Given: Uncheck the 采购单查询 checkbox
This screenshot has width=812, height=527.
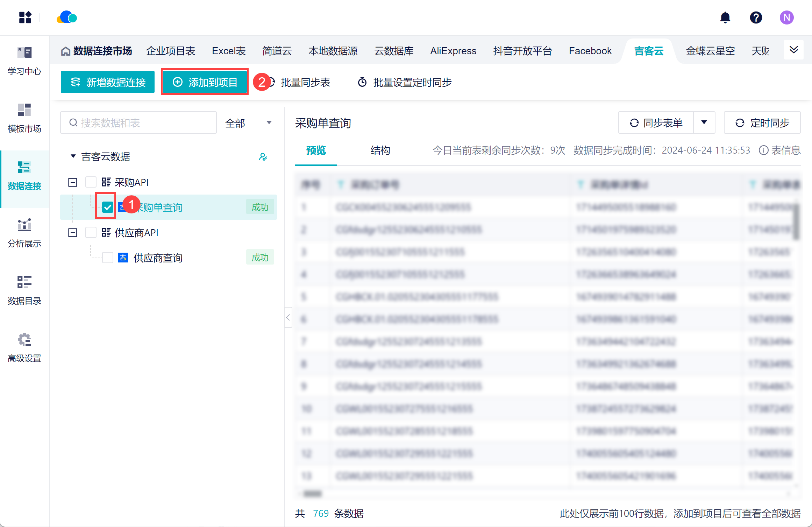Looking at the screenshot, I should pyautogui.click(x=107, y=207).
